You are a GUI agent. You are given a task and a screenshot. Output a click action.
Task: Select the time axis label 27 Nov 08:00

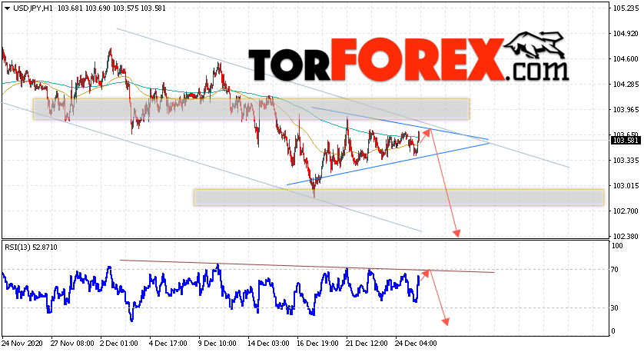pos(73,343)
